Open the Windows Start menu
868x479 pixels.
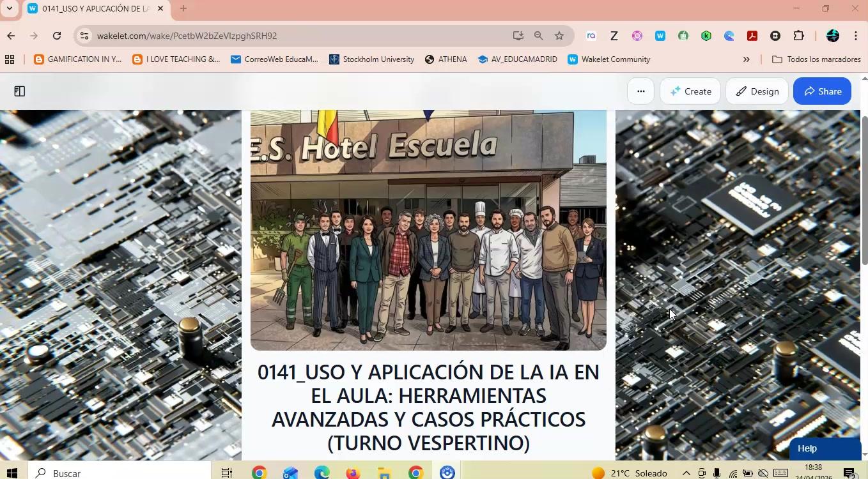pos(11,473)
